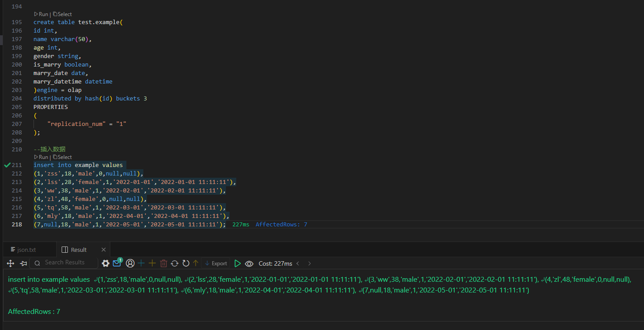
Task: Click line number 203 in gutter
Action: (17, 90)
